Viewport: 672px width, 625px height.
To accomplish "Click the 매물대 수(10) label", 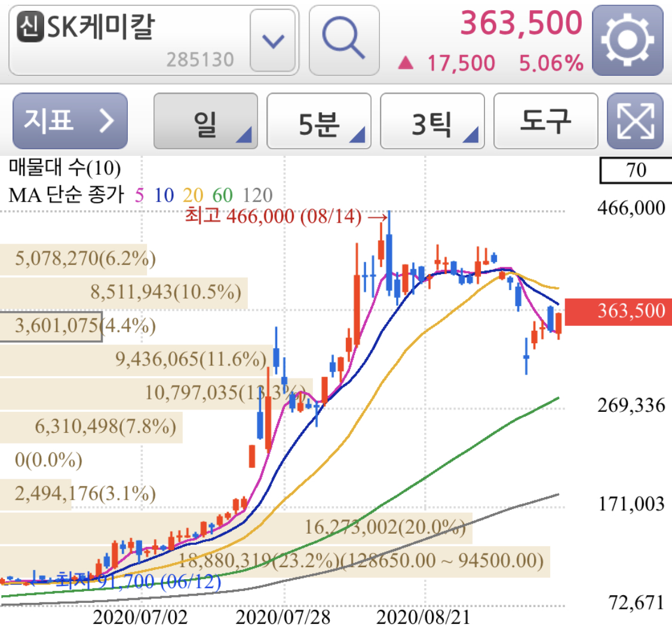I will [x=65, y=168].
